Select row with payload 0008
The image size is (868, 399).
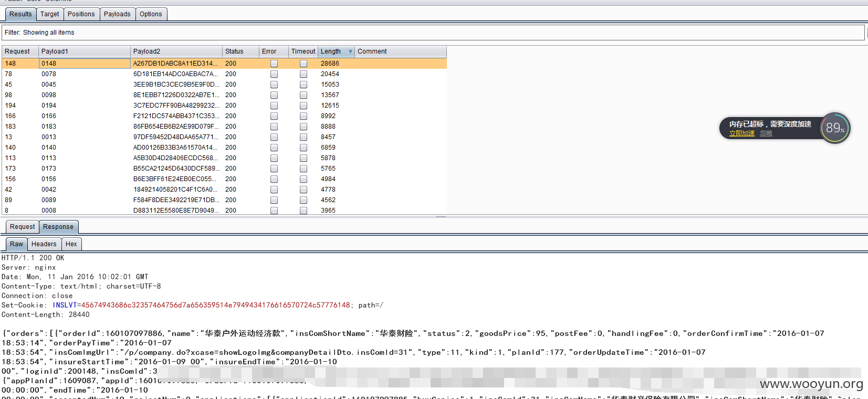click(224, 210)
